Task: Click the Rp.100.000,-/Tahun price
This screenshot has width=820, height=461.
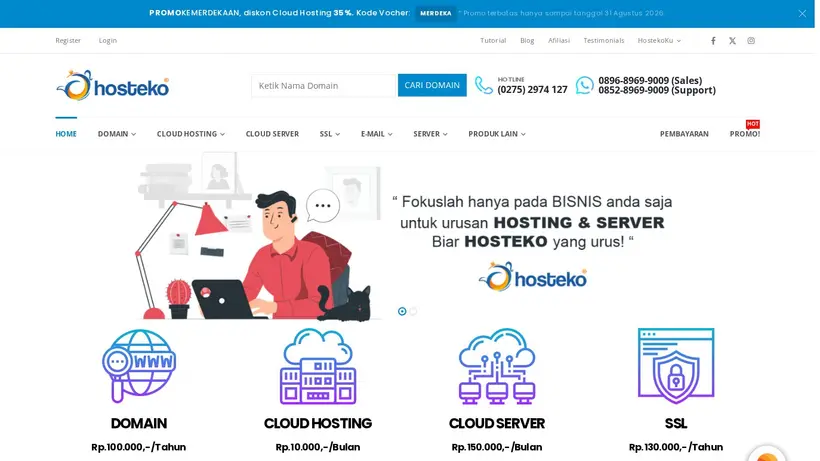Action: [139, 447]
